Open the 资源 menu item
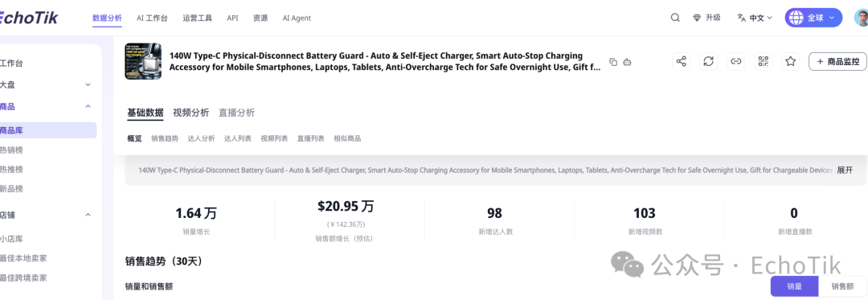This screenshot has width=868, height=300. [260, 18]
